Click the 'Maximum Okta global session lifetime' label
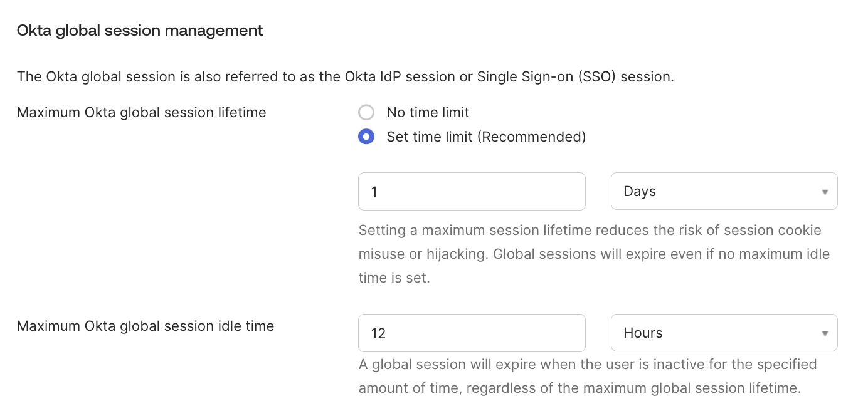This screenshot has height=411, width=868. point(142,113)
